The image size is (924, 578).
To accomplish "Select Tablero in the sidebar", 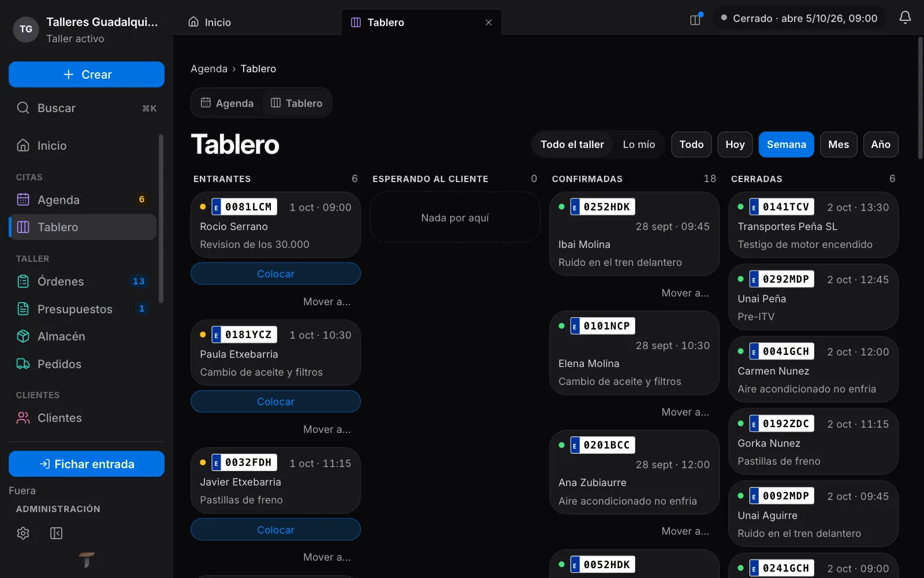I will (x=83, y=227).
